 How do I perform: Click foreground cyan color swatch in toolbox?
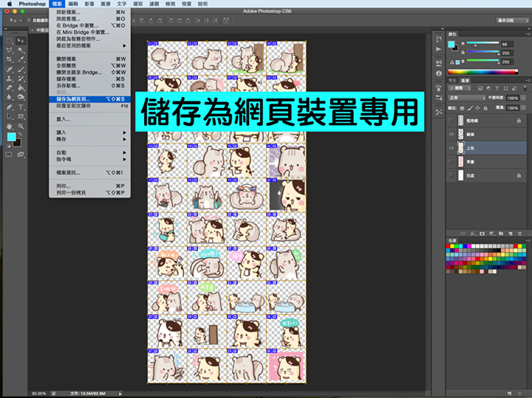click(11, 137)
